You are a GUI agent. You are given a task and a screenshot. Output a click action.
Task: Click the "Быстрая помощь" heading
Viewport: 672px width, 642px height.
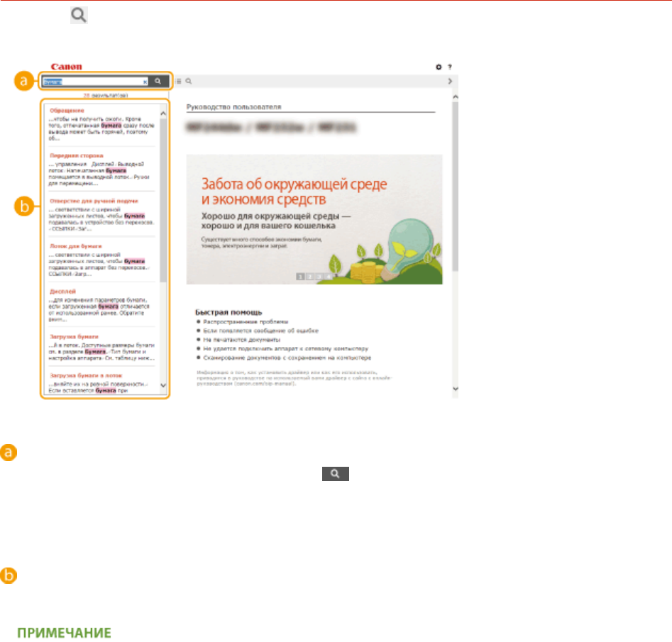click(x=228, y=312)
